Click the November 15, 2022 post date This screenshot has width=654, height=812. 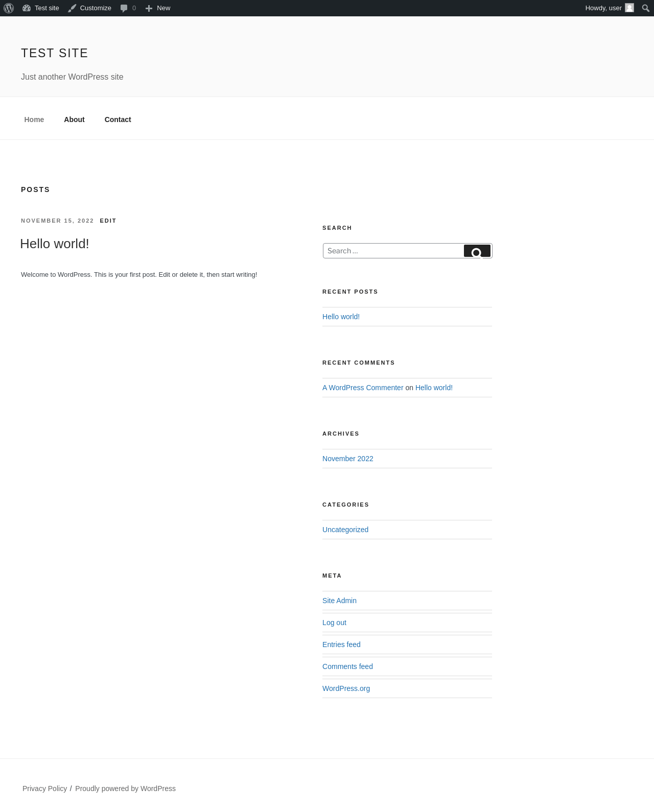[57, 221]
